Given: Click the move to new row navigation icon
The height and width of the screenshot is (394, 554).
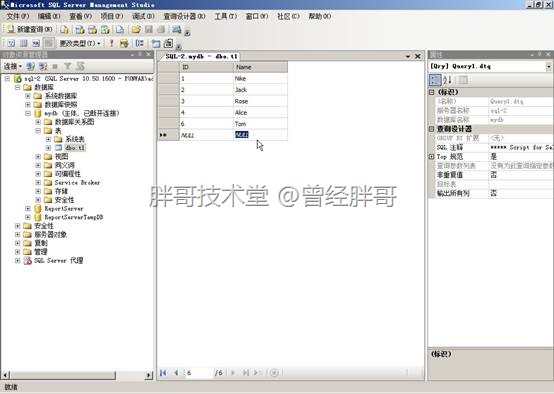Looking at the screenshot, I should pyautogui.click(x=258, y=372).
